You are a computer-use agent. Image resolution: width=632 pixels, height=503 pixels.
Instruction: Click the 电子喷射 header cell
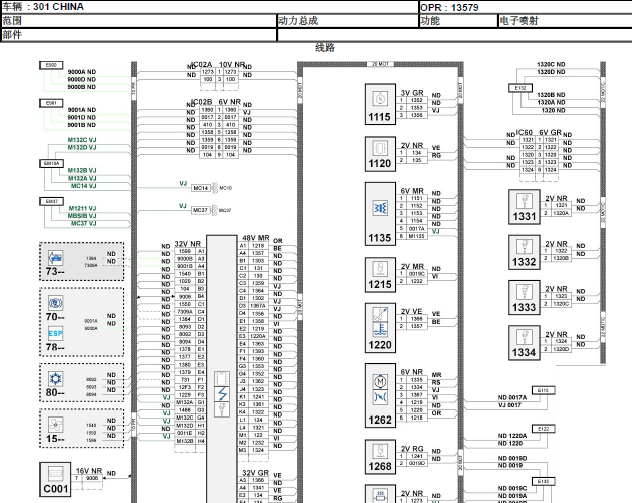[565, 21]
